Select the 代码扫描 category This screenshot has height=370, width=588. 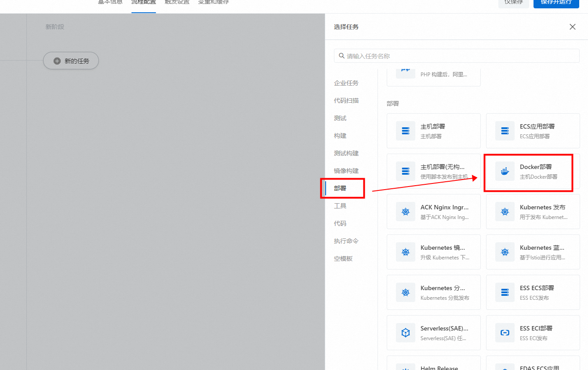coord(346,101)
